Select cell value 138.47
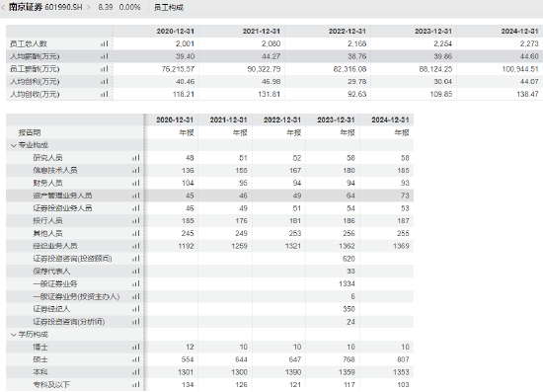This screenshot has height=392, width=543. click(x=528, y=94)
